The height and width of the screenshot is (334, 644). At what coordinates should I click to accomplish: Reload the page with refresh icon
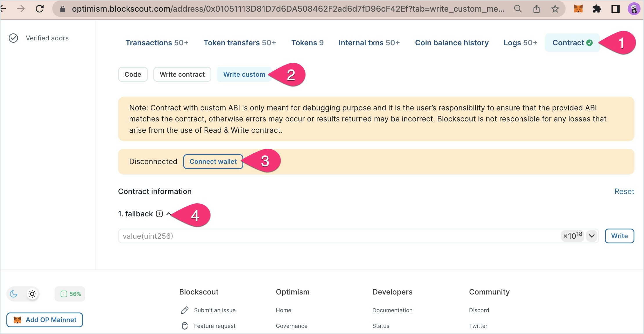click(39, 9)
